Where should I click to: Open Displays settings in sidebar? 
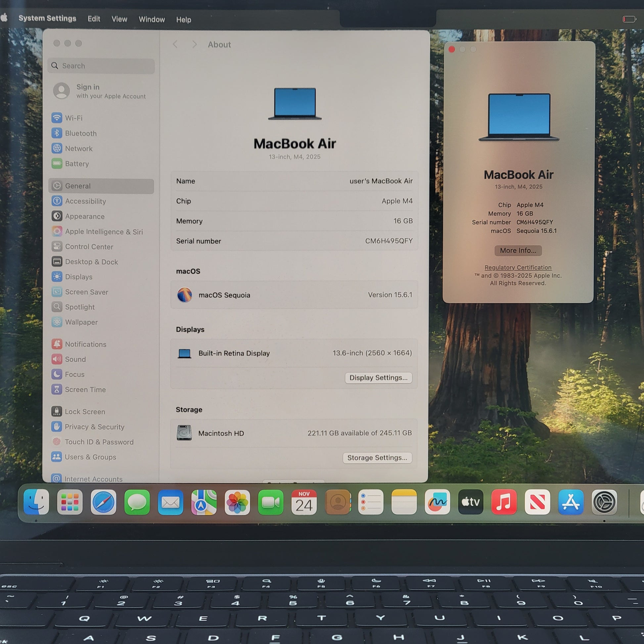[78, 277]
